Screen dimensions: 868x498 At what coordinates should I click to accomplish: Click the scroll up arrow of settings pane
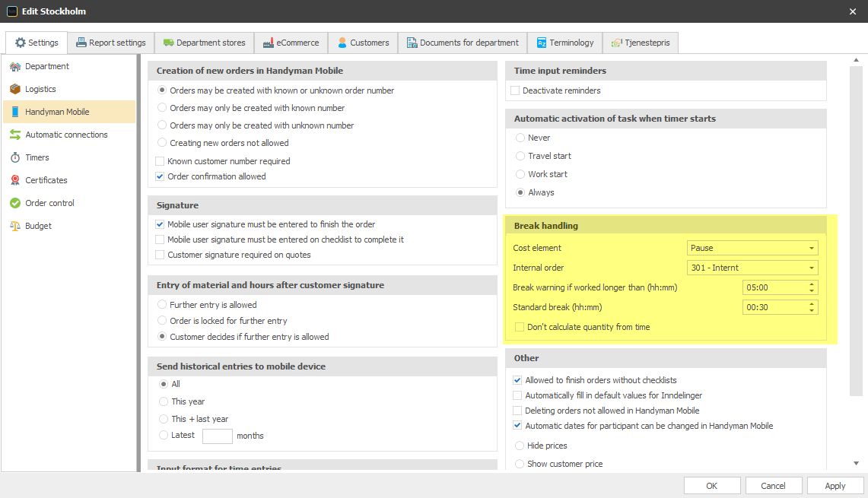[x=856, y=60]
